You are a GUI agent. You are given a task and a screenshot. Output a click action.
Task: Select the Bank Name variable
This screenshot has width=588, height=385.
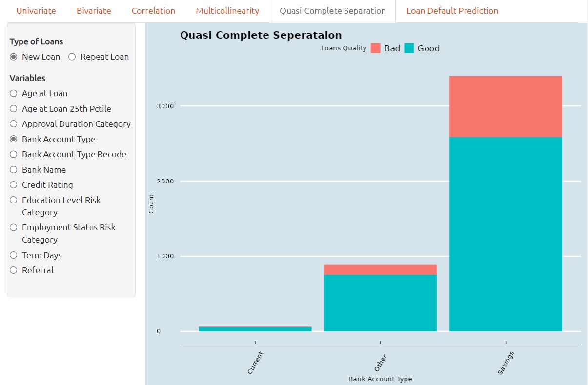coord(14,170)
